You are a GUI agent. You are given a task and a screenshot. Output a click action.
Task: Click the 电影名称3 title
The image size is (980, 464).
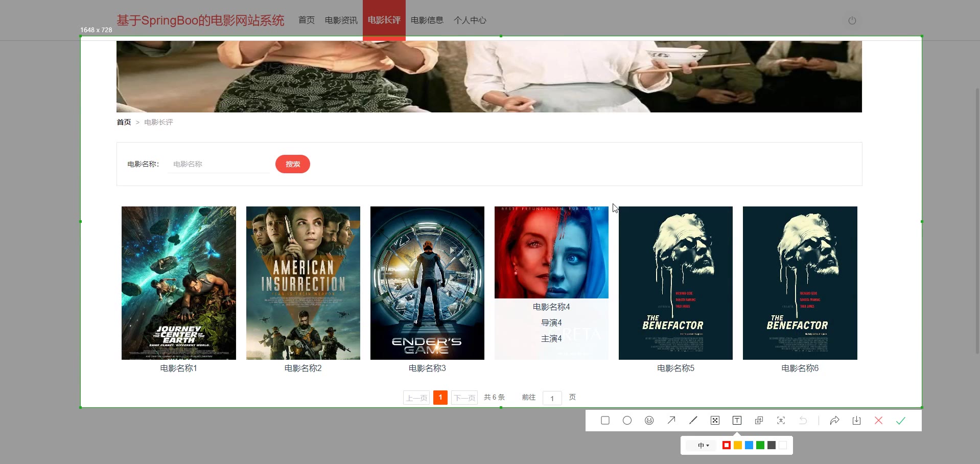pyautogui.click(x=427, y=368)
